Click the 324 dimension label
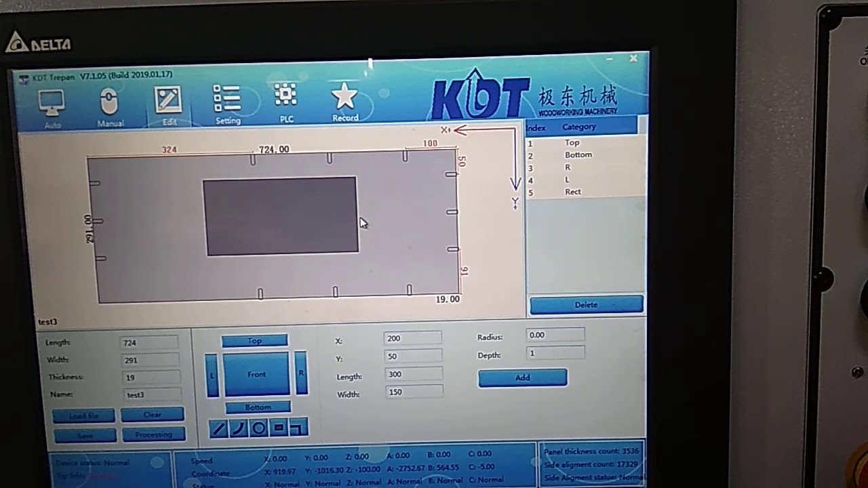 tap(169, 150)
